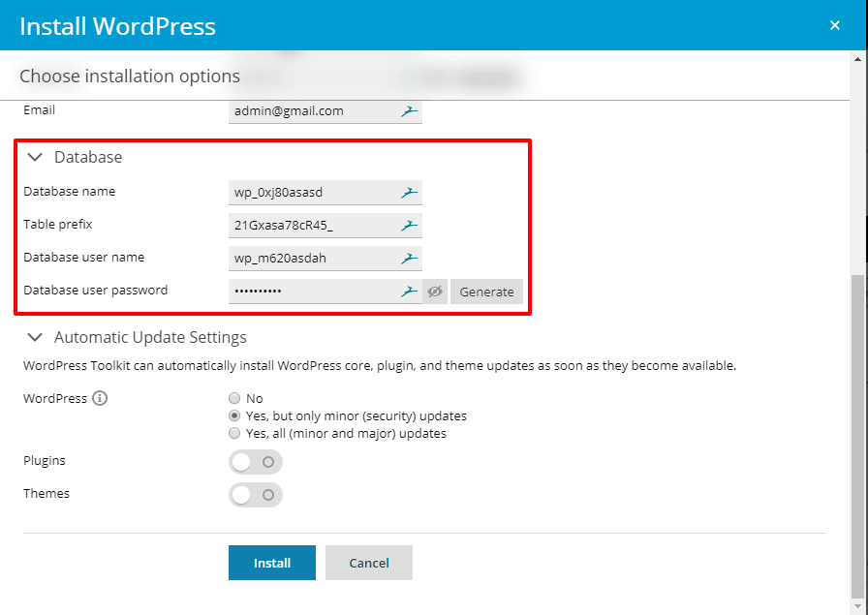This screenshot has height=615, width=868.
Task: Close the Install WordPress dialog
Action: pos(835,25)
